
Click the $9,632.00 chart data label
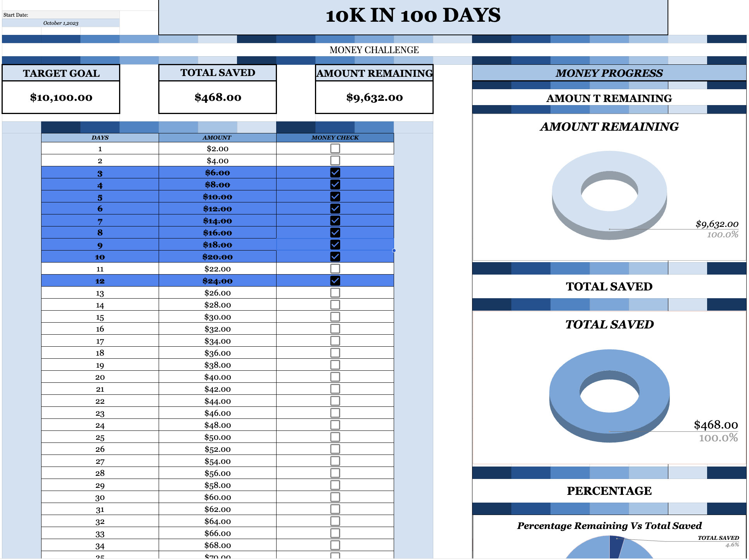click(x=716, y=224)
